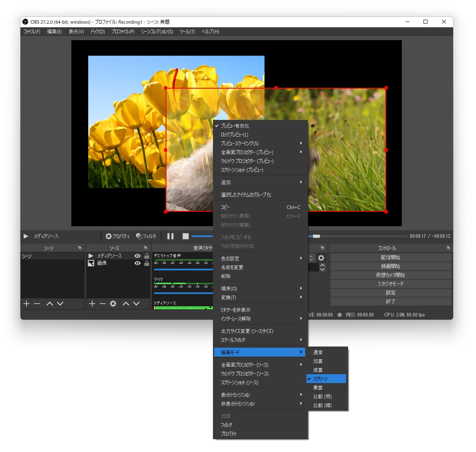Open the ファイル(F) menu
Screen dimensions: 476x452
pos(31,32)
